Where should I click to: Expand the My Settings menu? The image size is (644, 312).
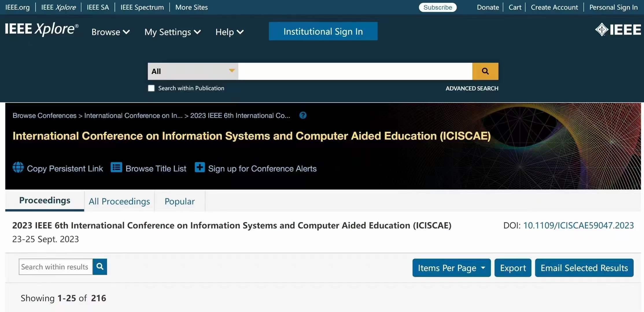click(172, 32)
